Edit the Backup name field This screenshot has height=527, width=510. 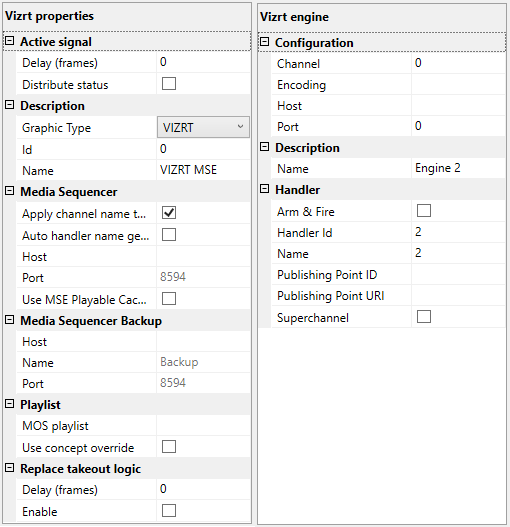tap(203, 362)
